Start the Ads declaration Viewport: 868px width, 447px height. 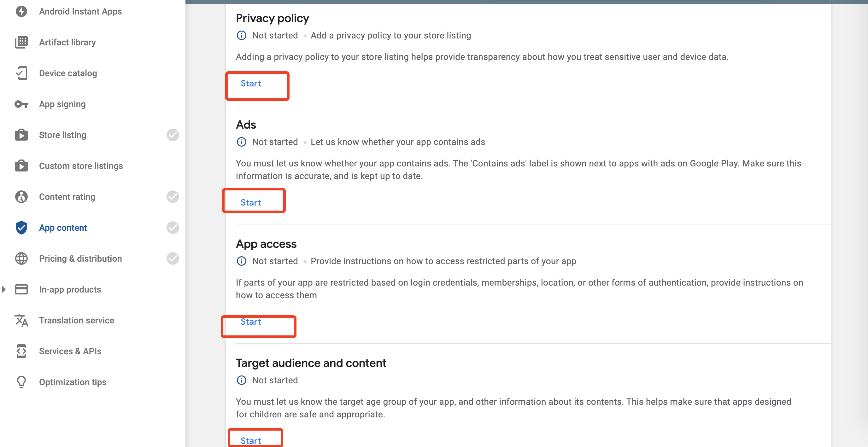(251, 202)
